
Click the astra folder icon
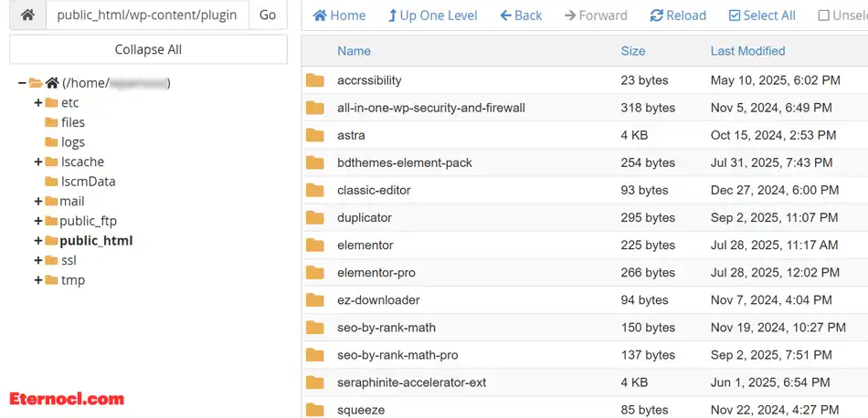click(315, 135)
